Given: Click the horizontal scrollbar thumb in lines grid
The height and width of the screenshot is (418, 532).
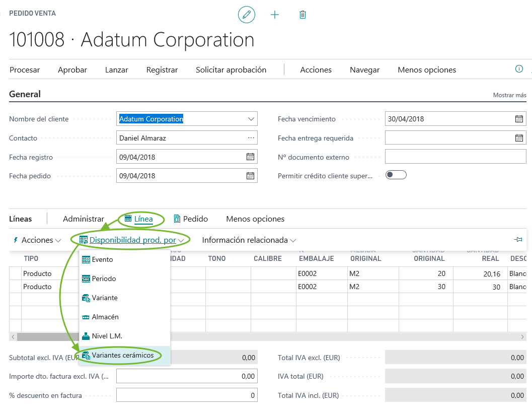Looking at the screenshot, I should (x=48, y=337).
